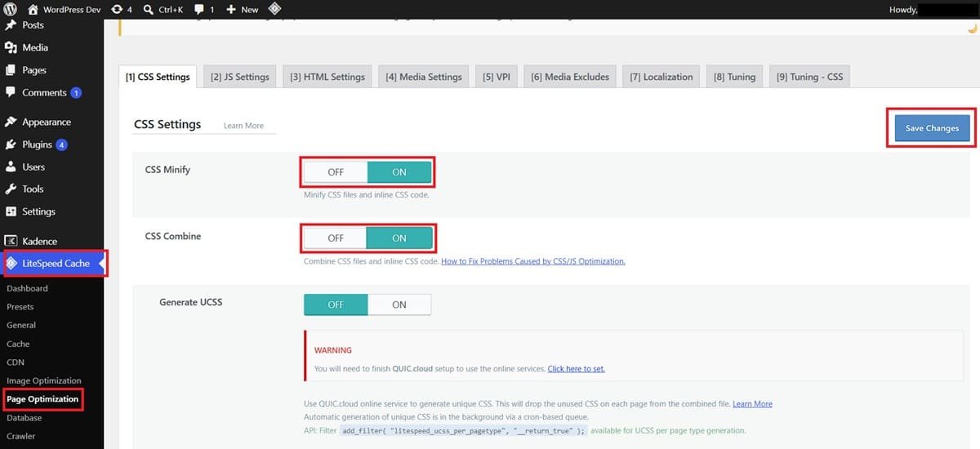The height and width of the screenshot is (449, 980).
Task: Click the Plugins update badge showing 4
Action: click(61, 144)
